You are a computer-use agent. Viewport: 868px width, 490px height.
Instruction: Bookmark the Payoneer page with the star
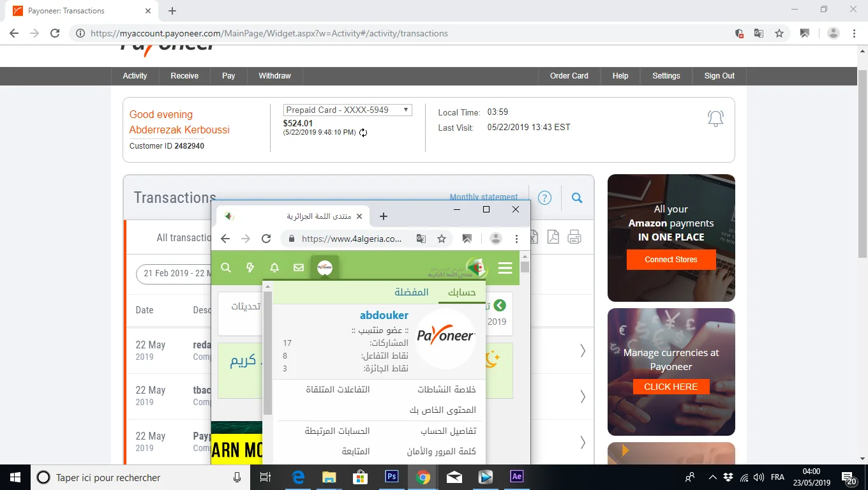coord(779,33)
